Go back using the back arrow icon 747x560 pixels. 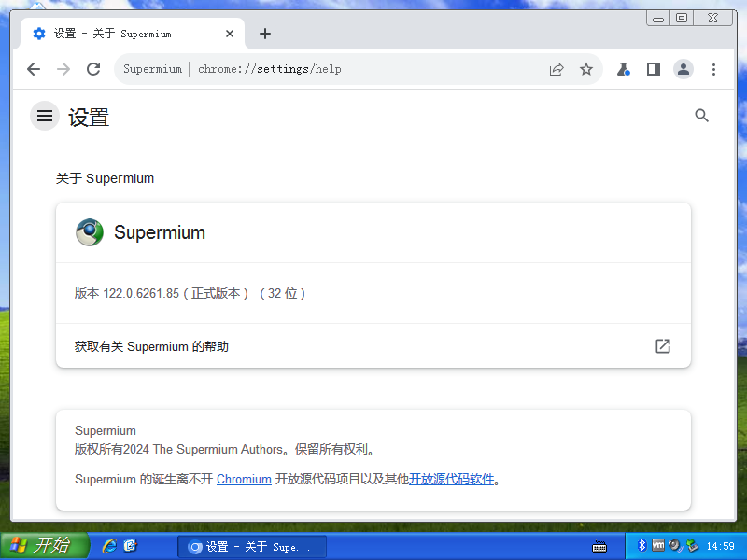point(34,69)
